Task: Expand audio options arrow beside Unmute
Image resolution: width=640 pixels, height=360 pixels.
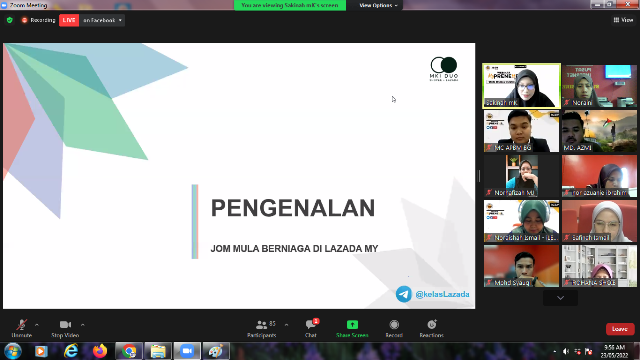Action: [37, 325]
